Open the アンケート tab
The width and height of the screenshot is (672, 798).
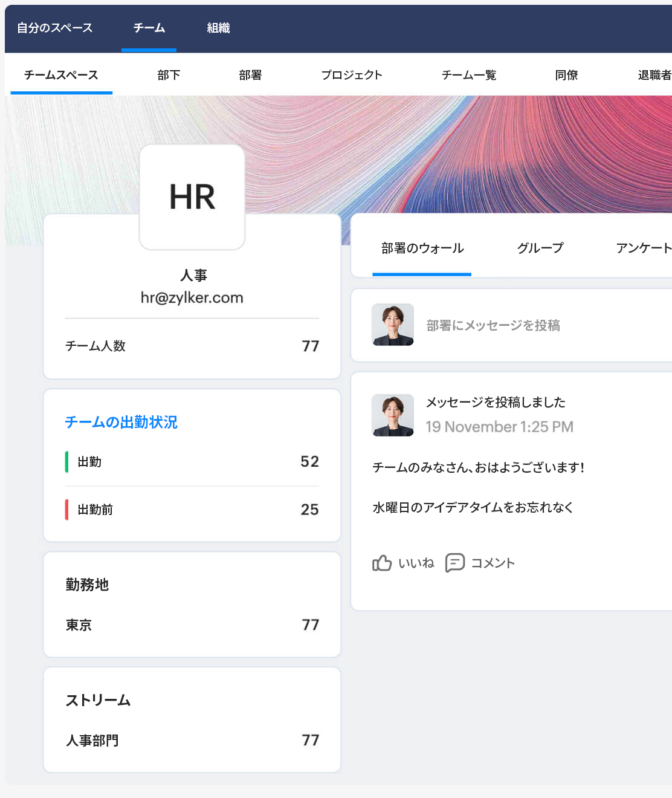tap(643, 248)
